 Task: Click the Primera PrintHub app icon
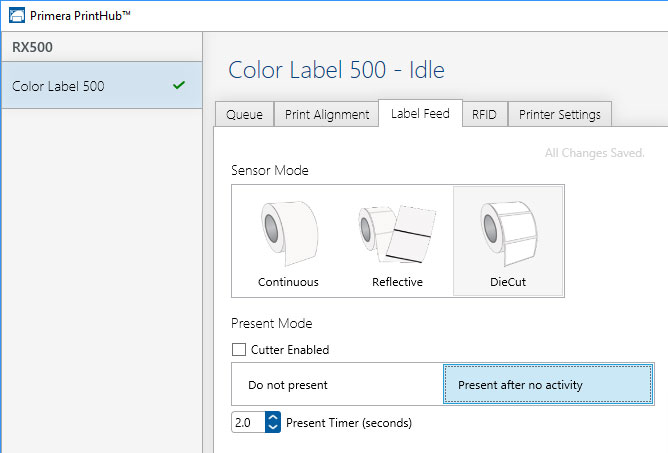(x=17, y=15)
